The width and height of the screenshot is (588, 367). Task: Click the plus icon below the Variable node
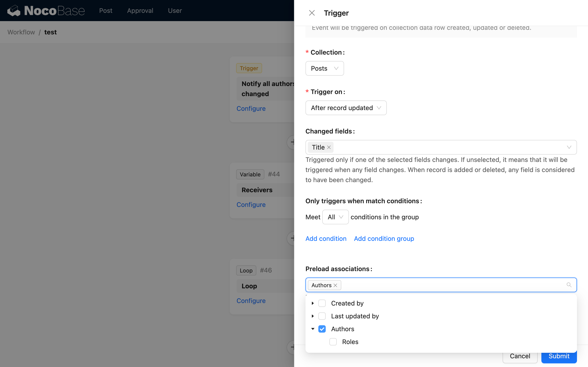[x=293, y=238]
